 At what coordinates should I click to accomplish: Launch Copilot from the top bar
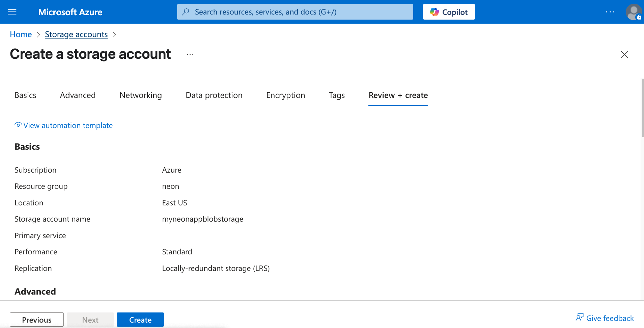click(449, 12)
